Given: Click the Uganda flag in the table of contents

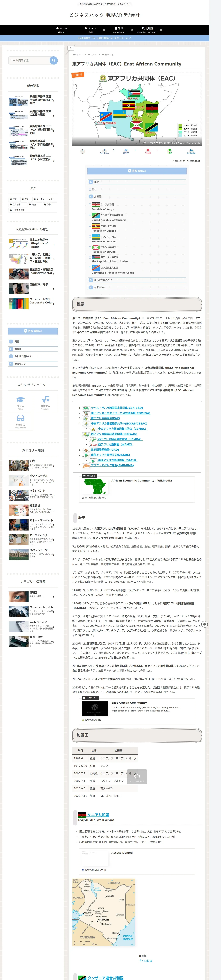Looking at the screenshot, I should point(96,226).
